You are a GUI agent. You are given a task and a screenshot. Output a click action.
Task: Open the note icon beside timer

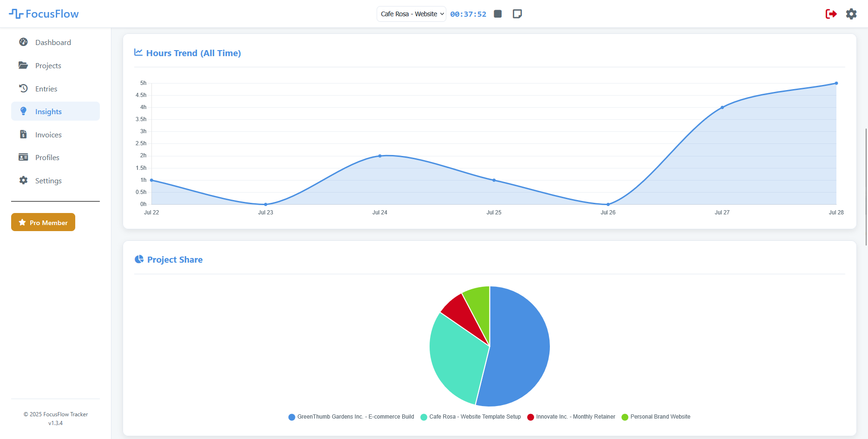pos(517,14)
